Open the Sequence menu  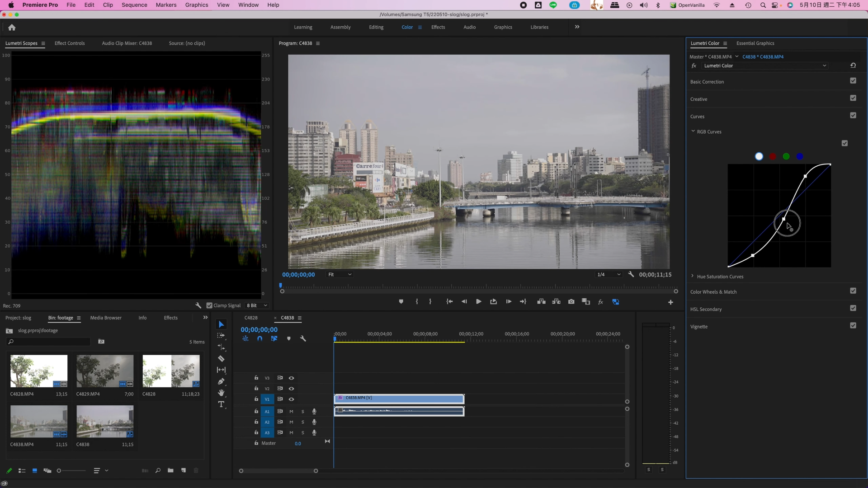pos(134,5)
